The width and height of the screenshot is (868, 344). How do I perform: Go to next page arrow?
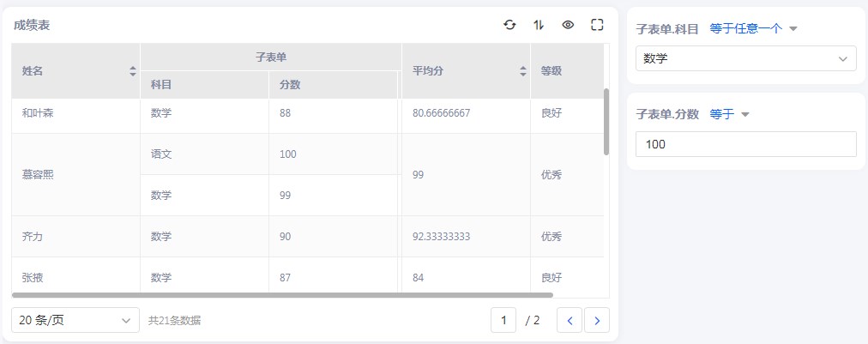[597, 320]
